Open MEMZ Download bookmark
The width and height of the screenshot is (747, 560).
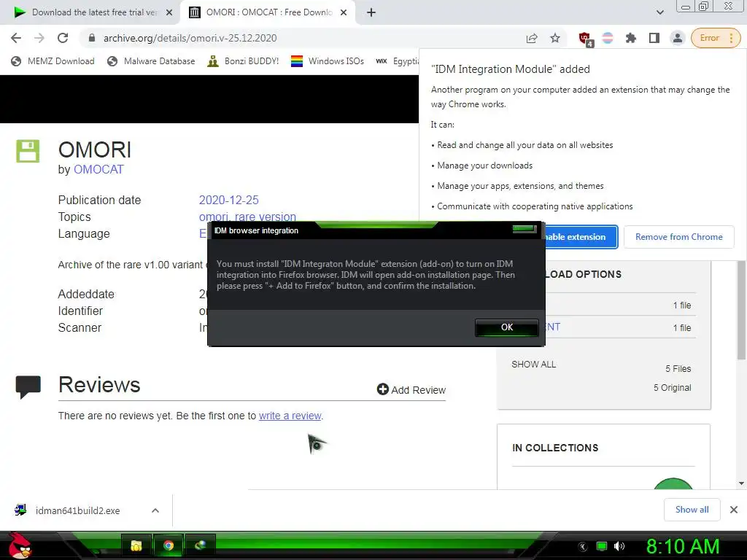(x=53, y=61)
